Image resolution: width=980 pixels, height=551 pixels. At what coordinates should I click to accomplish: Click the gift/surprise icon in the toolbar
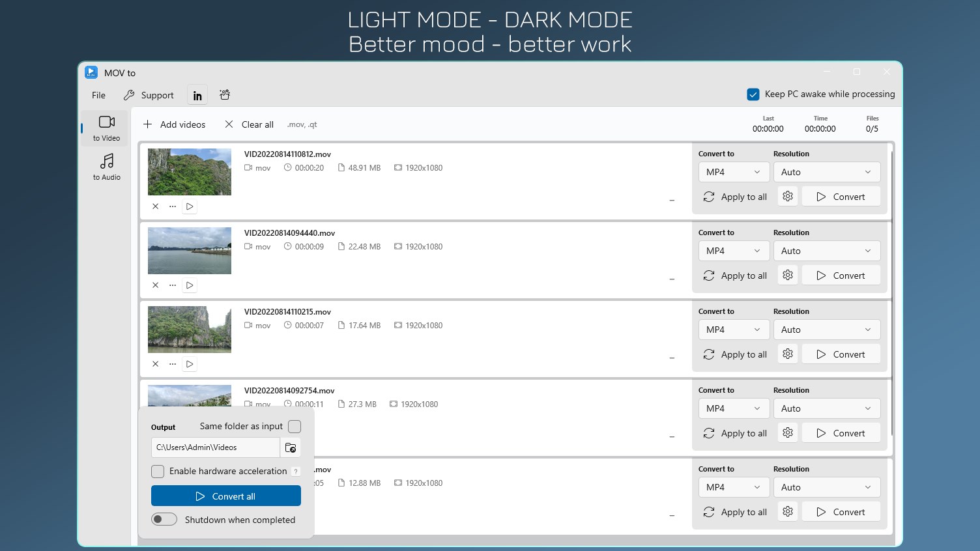pyautogui.click(x=224, y=95)
